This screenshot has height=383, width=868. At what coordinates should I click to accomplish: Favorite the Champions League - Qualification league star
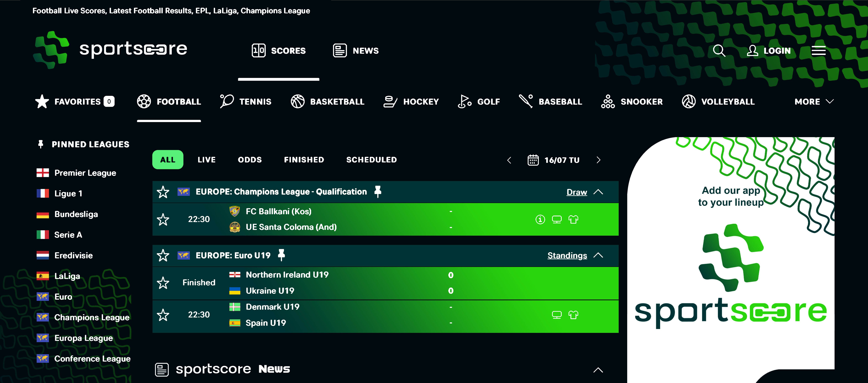click(x=163, y=192)
